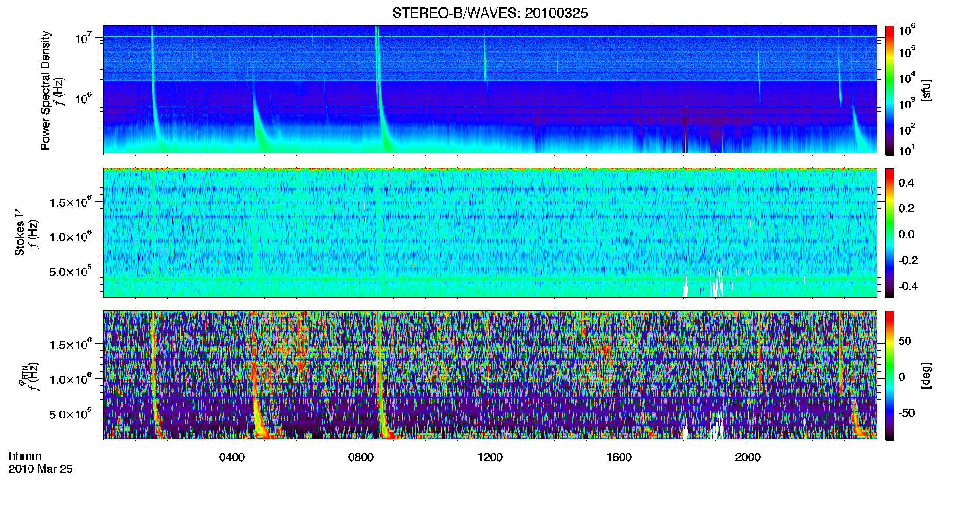Click the top panel spectrogram plot

point(490,90)
